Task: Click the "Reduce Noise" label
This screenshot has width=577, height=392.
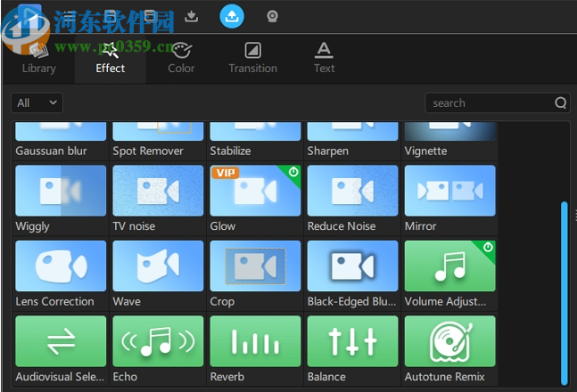Action: click(342, 226)
